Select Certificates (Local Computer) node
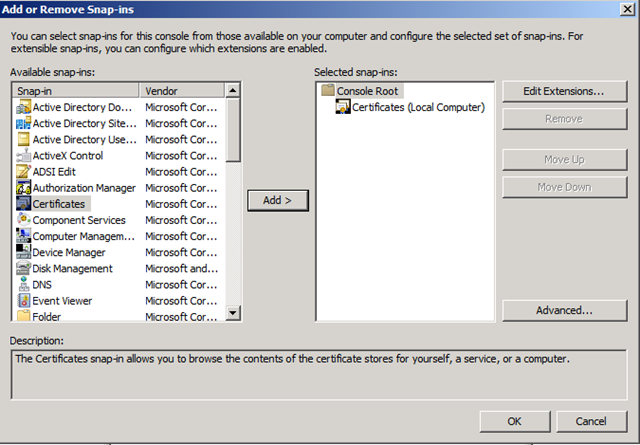Viewport: 640px width, 445px height. [x=418, y=107]
